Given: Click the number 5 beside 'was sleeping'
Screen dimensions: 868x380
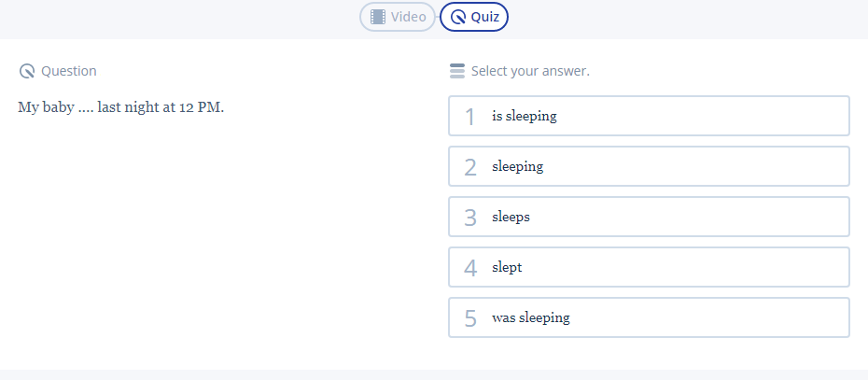Looking at the screenshot, I should point(470,318).
